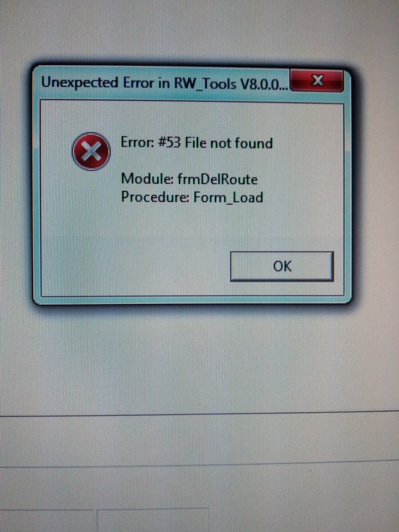This screenshot has width=399, height=532.
Task: Click the 'V8.0.0...' version text in title
Action: [x=264, y=84]
